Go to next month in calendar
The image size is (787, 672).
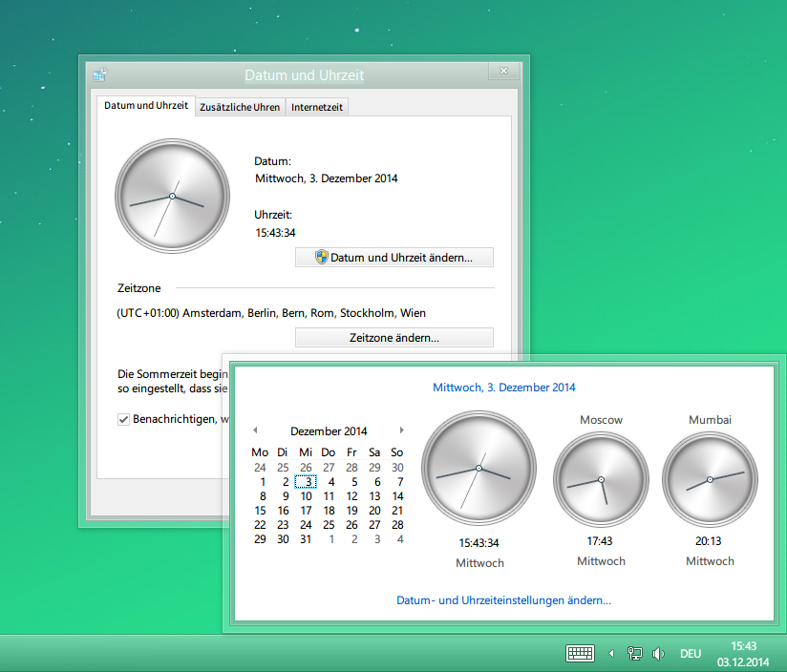click(402, 430)
